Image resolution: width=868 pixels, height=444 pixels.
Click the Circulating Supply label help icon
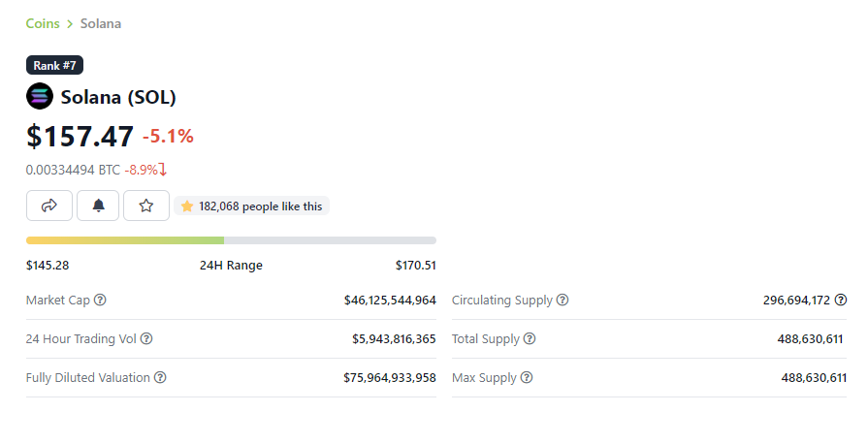tap(563, 301)
